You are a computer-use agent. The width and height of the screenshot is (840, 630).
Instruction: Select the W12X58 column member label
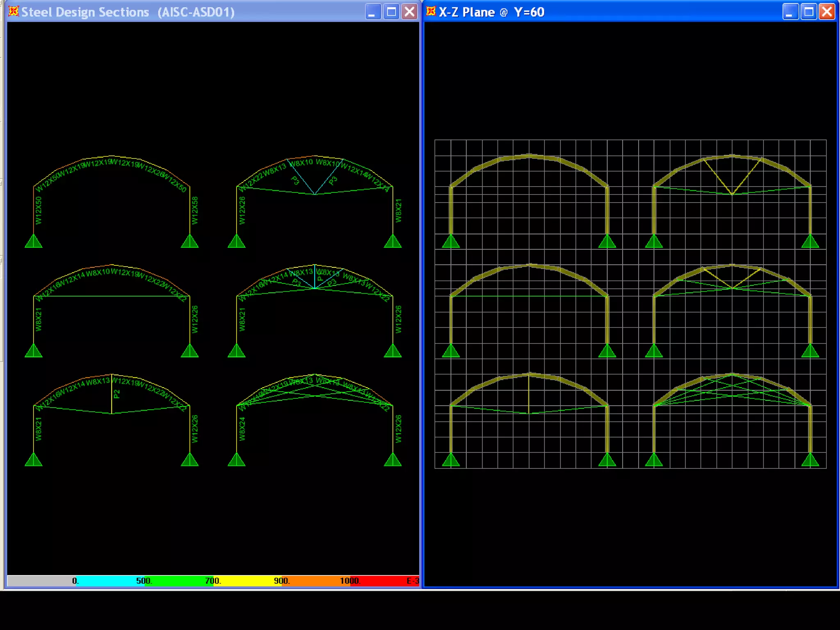(195, 210)
